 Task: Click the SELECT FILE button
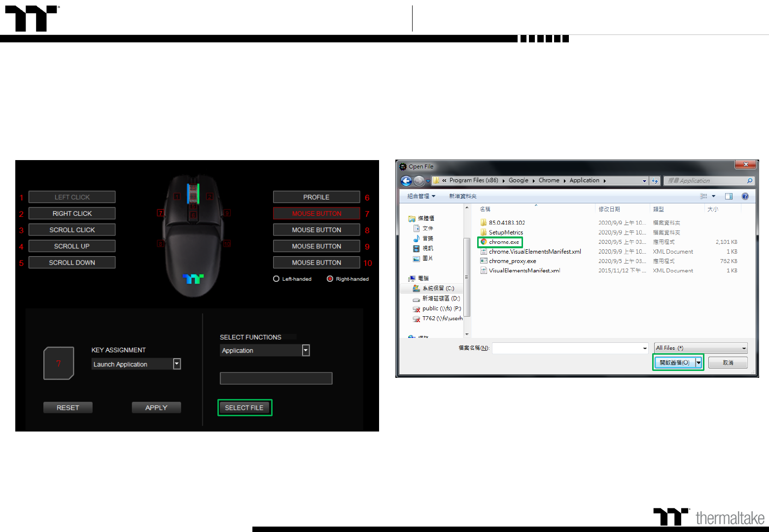coord(245,408)
